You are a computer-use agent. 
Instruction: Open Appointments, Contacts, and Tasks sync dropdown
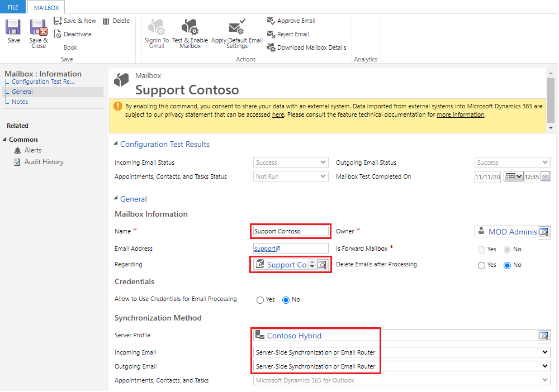pos(402,381)
